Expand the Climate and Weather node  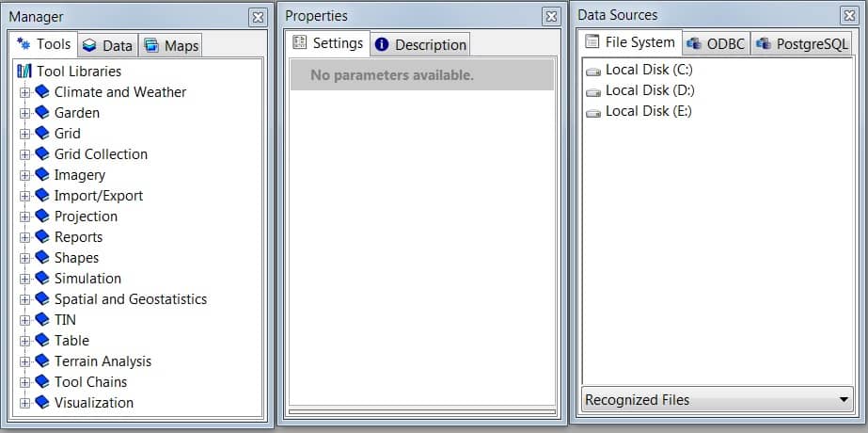click(24, 92)
